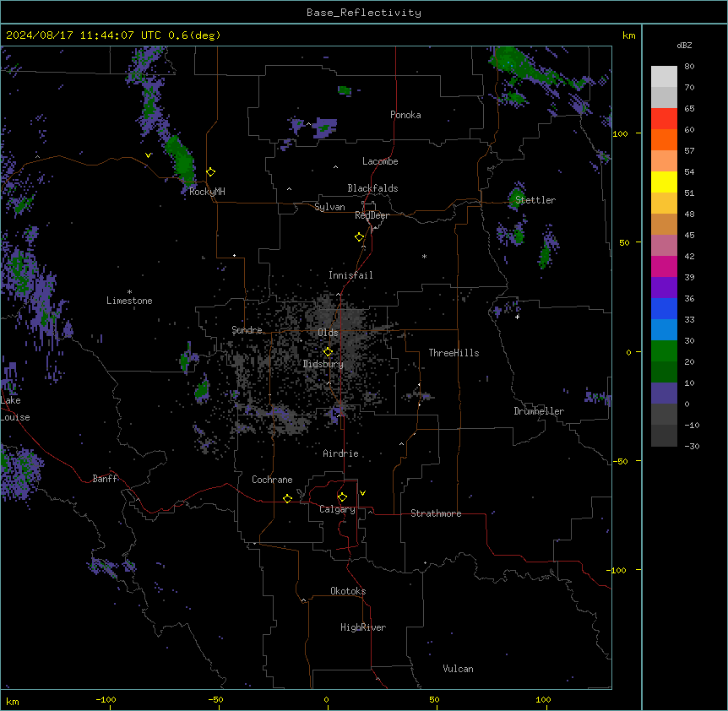The height and width of the screenshot is (711, 728).
Task: Click the white 80 dBZ legend swatch
Action: click(664, 77)
